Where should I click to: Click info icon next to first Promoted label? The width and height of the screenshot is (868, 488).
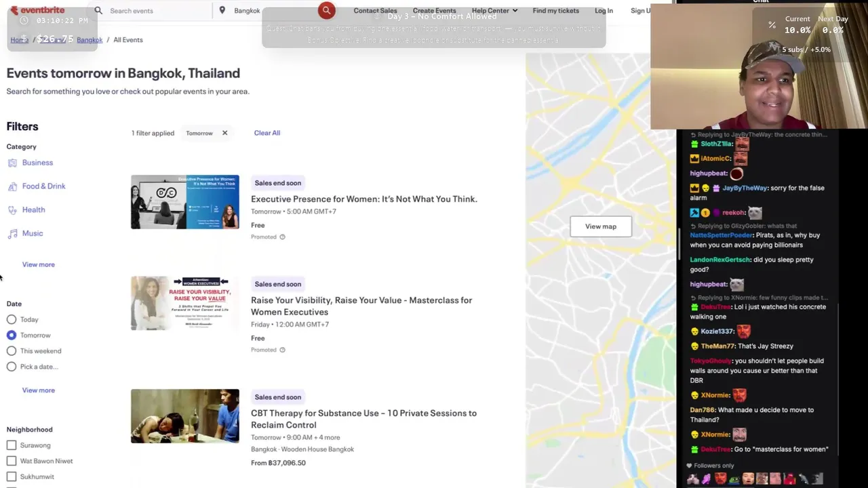coord(282,237)
